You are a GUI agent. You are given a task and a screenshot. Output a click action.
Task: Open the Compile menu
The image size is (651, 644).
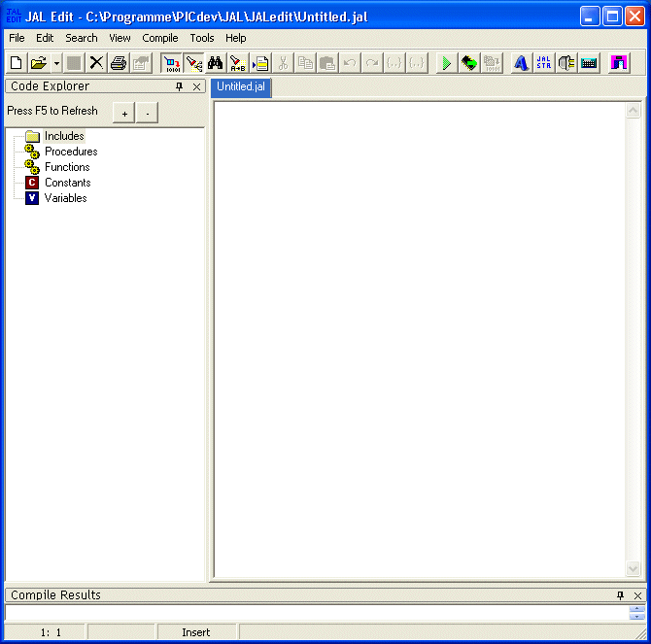(160, 38)
